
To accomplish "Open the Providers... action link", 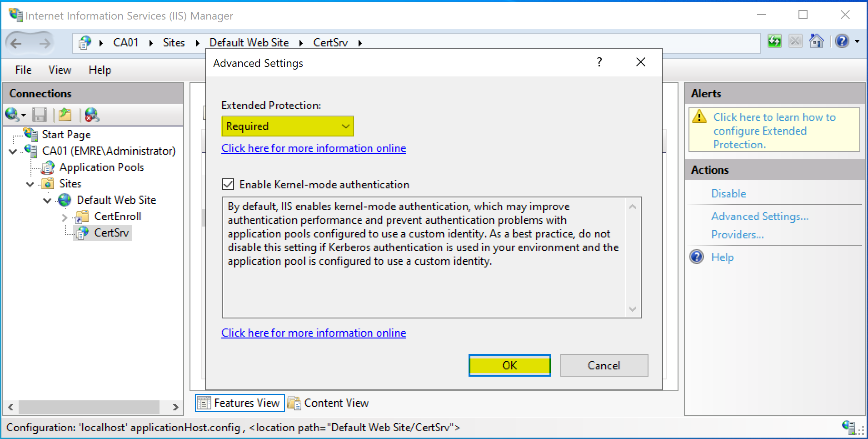I will [x=737, y=235].
